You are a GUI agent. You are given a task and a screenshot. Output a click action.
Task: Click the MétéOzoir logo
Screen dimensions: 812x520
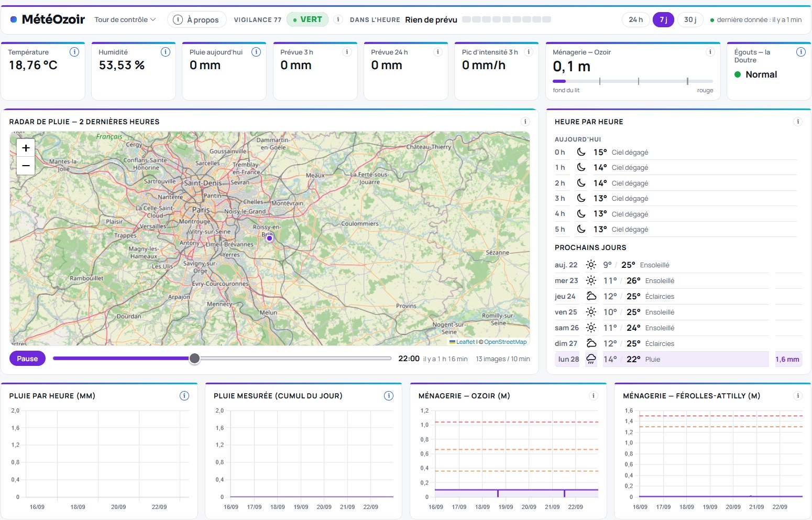(x=48, y=19)
